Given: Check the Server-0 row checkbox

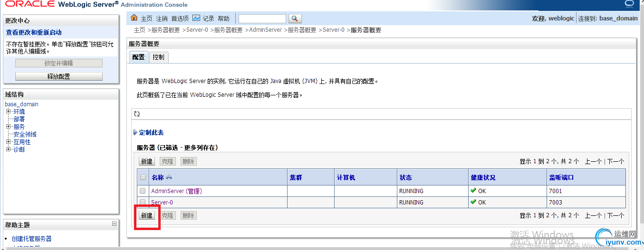Looking at the screenshot, I should 143,202.
